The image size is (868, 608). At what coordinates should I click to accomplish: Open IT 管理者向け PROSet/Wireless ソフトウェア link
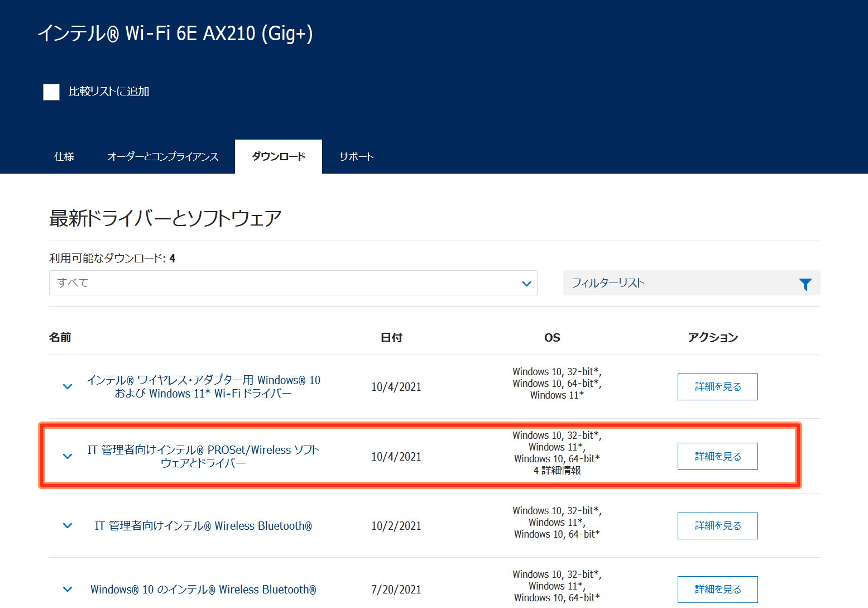click(203, 457)
